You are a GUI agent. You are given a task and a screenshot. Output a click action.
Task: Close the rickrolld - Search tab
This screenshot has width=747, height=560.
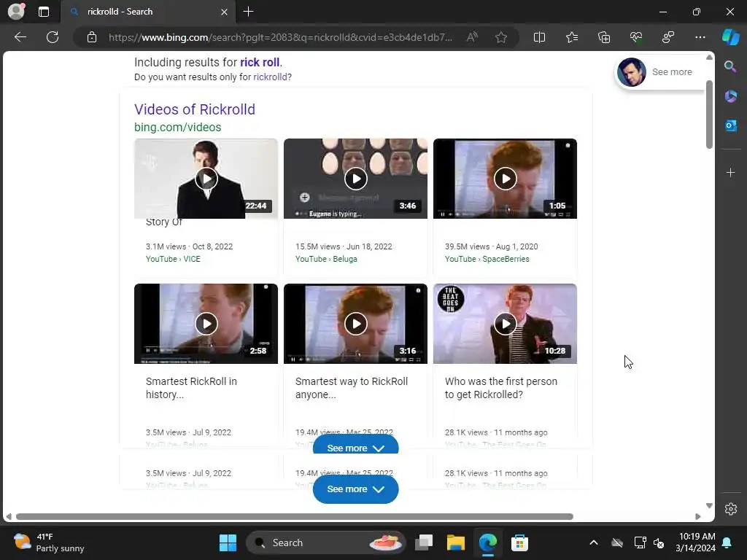tap(224, 12)
